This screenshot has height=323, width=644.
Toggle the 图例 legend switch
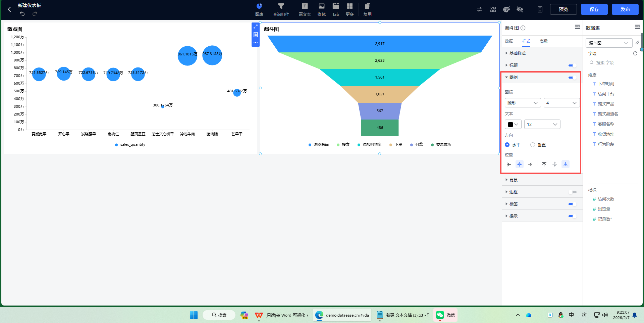[x=572, y=78]
